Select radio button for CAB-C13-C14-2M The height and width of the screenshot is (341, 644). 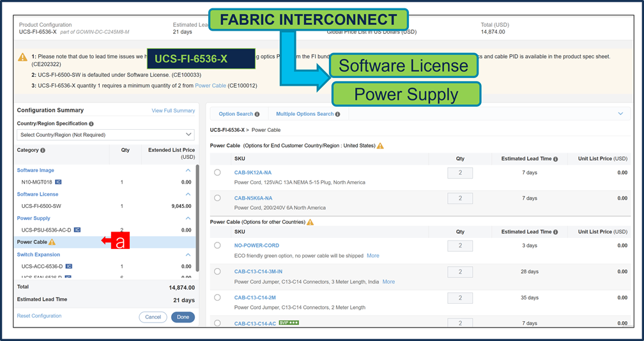(217, 297)
